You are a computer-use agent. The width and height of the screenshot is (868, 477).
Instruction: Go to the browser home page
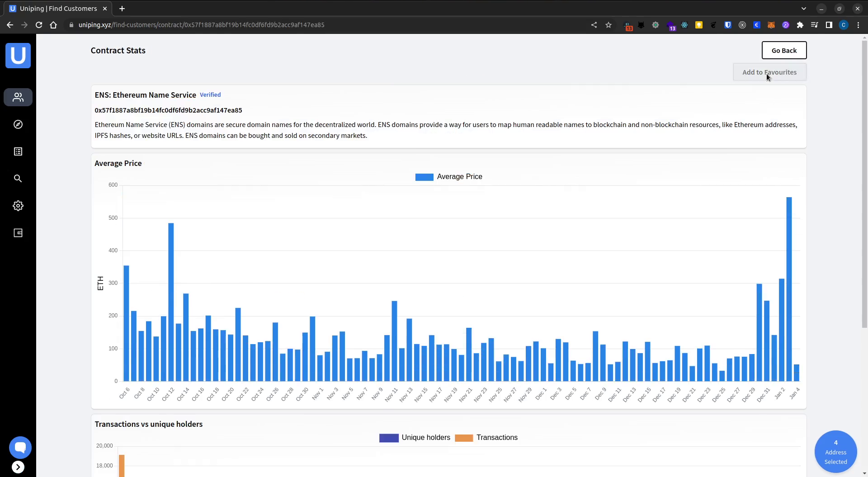tap(53, 25)
